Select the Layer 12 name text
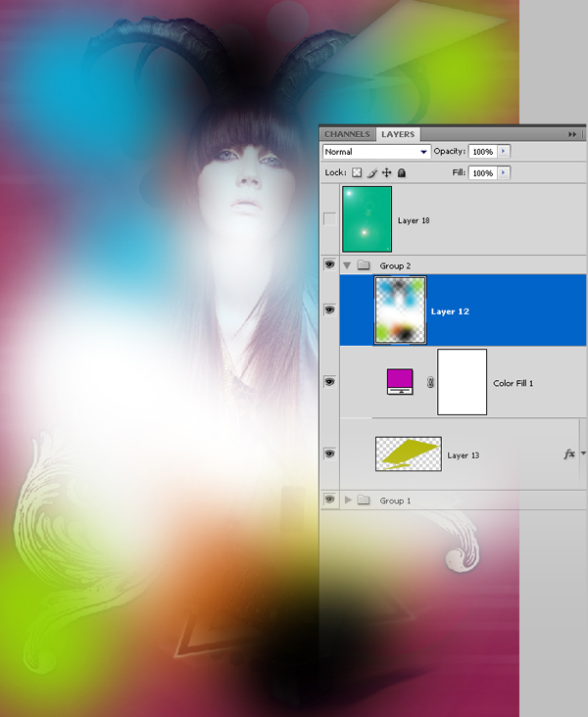Image resolution: width=588 pixels, height=717 pixels. tap(450, 311)
